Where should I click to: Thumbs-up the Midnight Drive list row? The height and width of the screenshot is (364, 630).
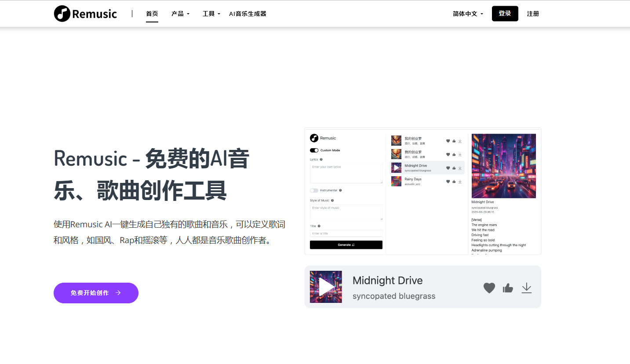point(454,168)
